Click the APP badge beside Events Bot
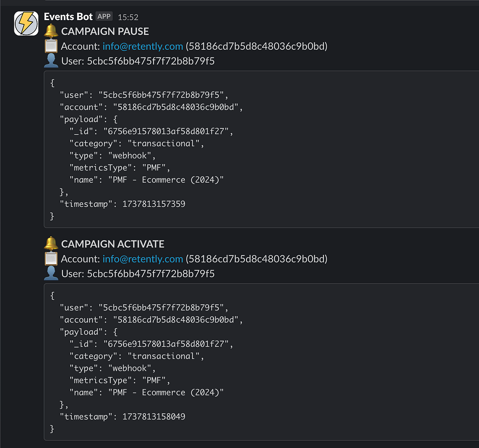This screenshot has height=448, width=479. [104, 17]
